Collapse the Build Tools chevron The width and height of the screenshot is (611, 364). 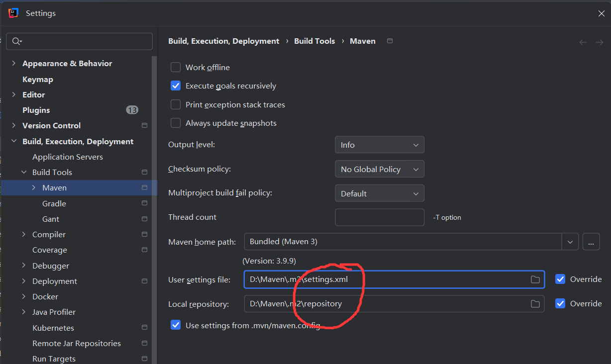point(23,172)
